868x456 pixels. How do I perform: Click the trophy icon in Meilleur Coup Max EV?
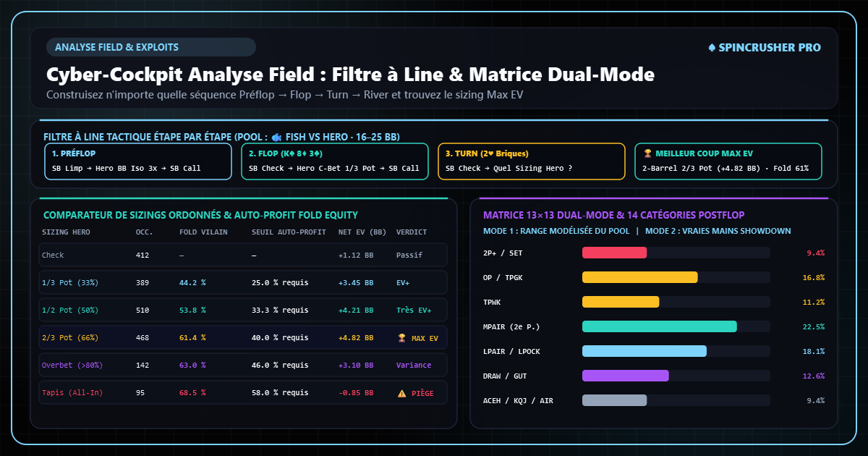647,153
